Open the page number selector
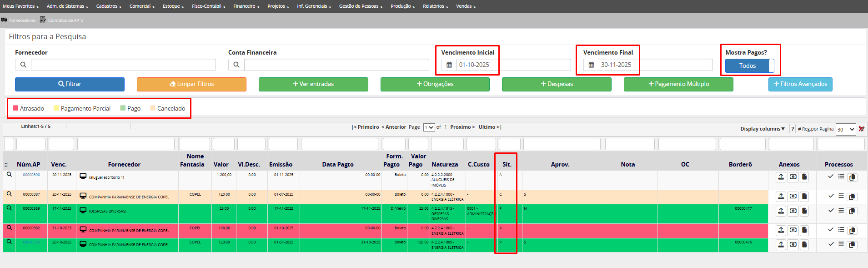 pos(429,127)
